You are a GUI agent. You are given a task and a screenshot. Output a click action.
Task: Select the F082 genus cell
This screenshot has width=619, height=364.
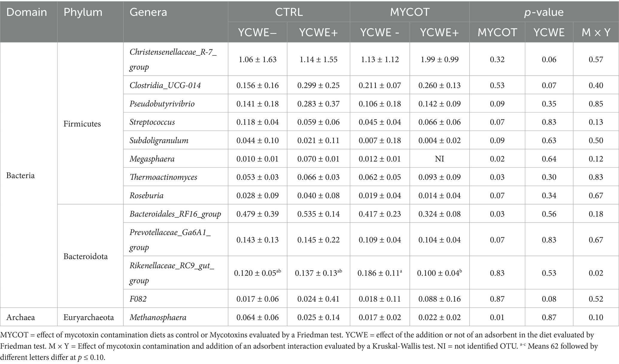(x=138, y=299)
